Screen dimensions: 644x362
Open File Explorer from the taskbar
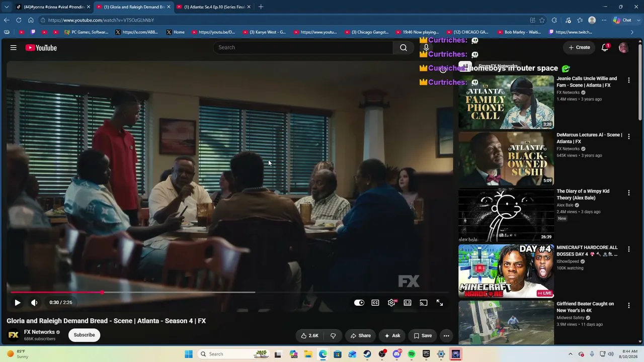tap(308, 354)
